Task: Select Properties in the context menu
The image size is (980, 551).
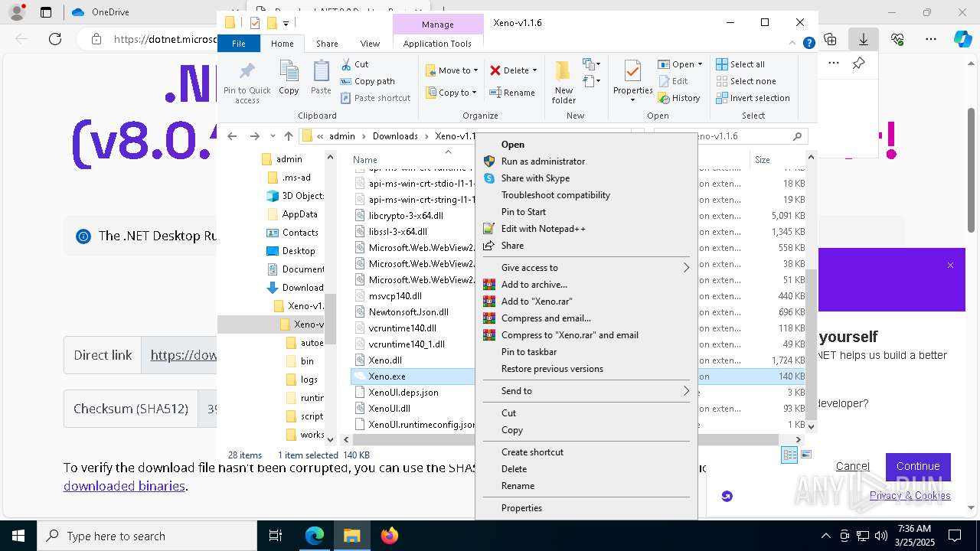Action: [x=586, y=508]
